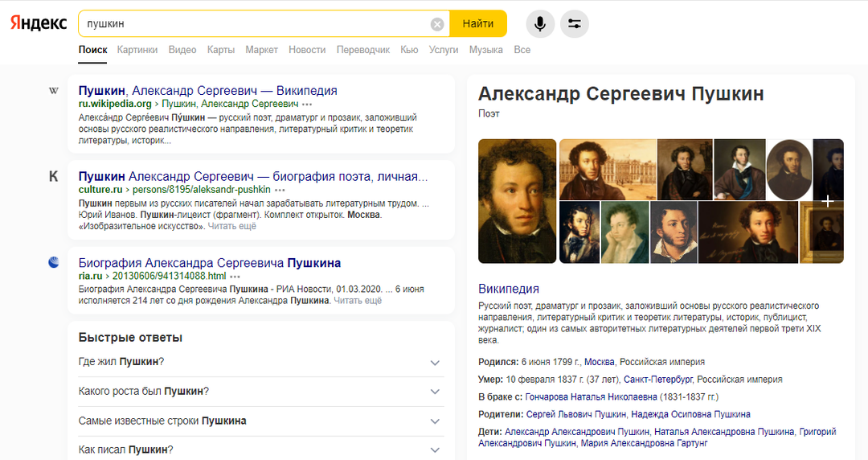The width and height of the screenshot is (868, 460).
Task: Open the Переводчик tab
Action: tap(363, 50)
